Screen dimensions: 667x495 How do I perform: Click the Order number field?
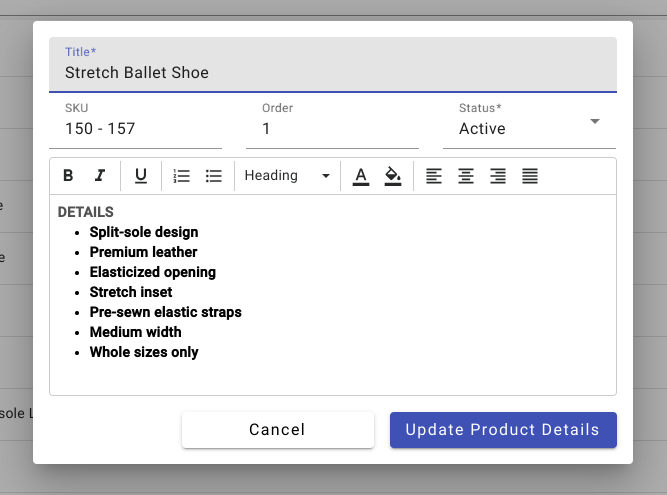(332, 129)
